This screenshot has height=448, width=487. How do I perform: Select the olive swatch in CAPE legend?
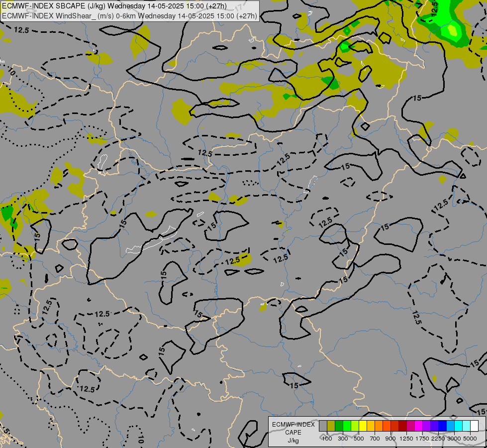[331, 426]
